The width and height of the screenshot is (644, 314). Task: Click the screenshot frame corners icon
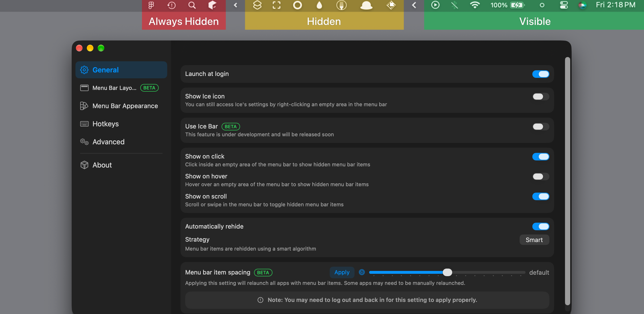276,5
